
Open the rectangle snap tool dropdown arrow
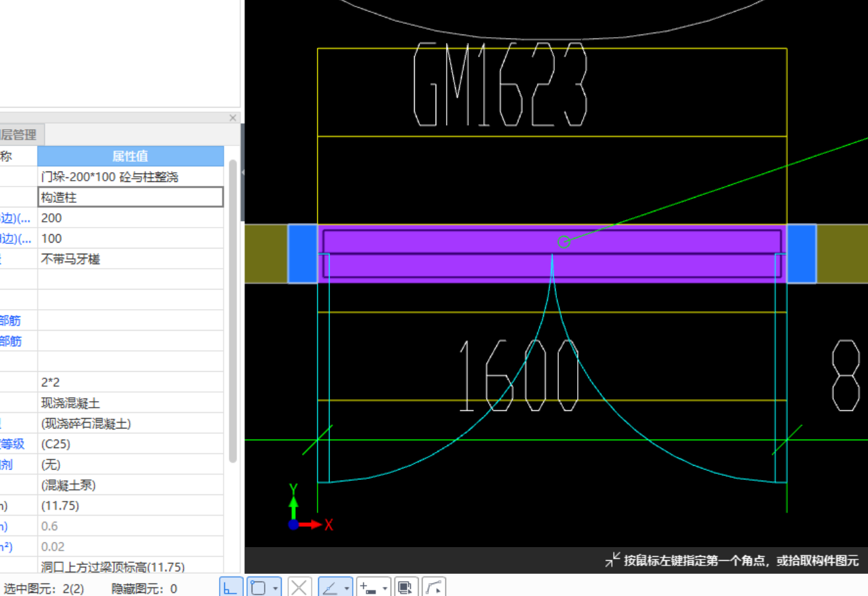click(275, 588)
